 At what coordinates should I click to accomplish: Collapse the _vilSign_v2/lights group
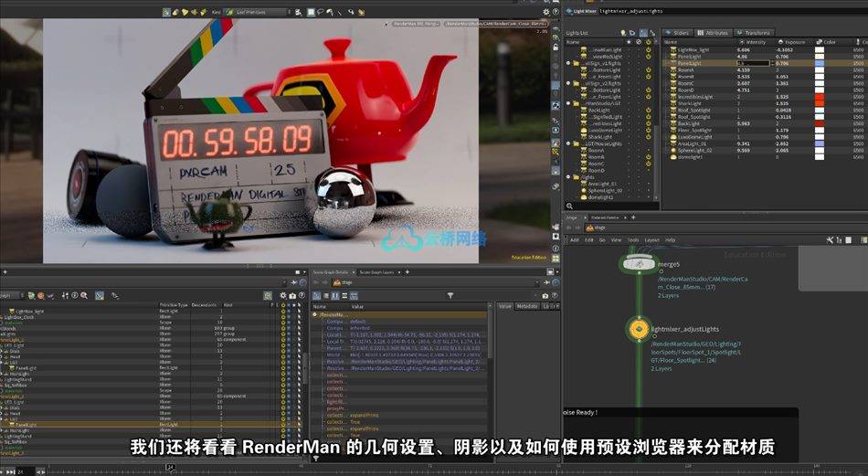point(568,83)
